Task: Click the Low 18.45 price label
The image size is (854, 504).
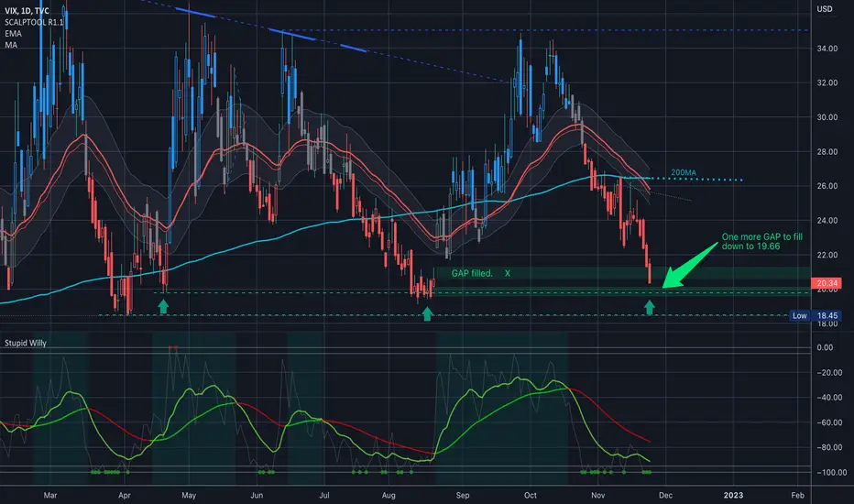Action: (816, 315)
